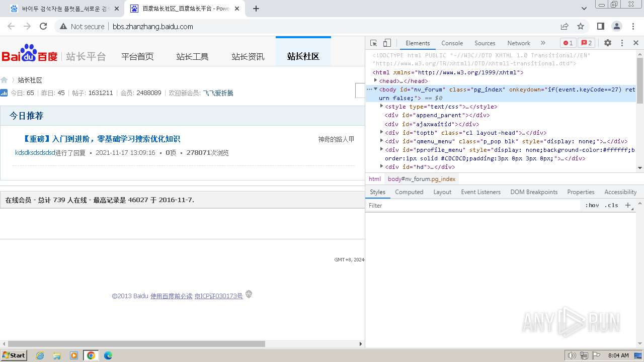Open 站长工具 navigation item
Viewport: 644px width, 362px height.
click(x=192, y=56)
